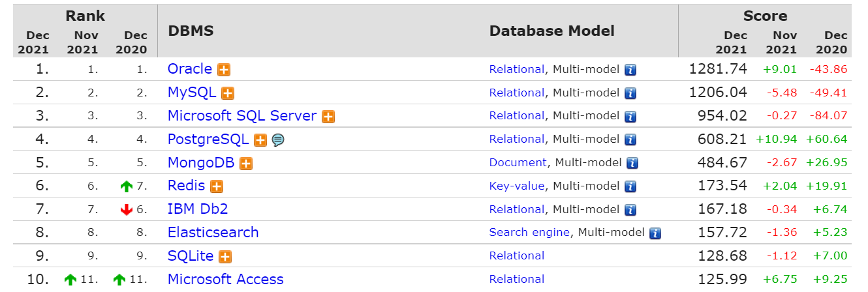Open the IBM Db2 link
The height and width of the screenshot is (292, 868).
[x=197, y=209]
